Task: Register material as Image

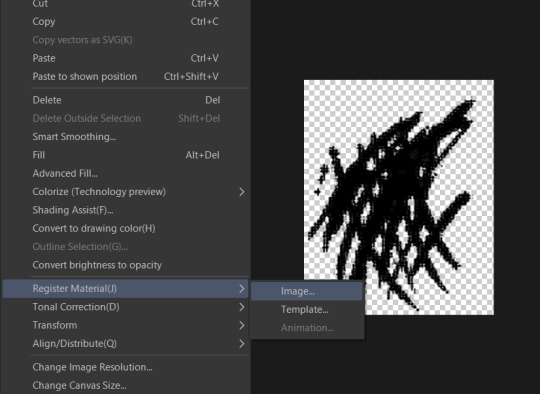Action: pos(307,291)
